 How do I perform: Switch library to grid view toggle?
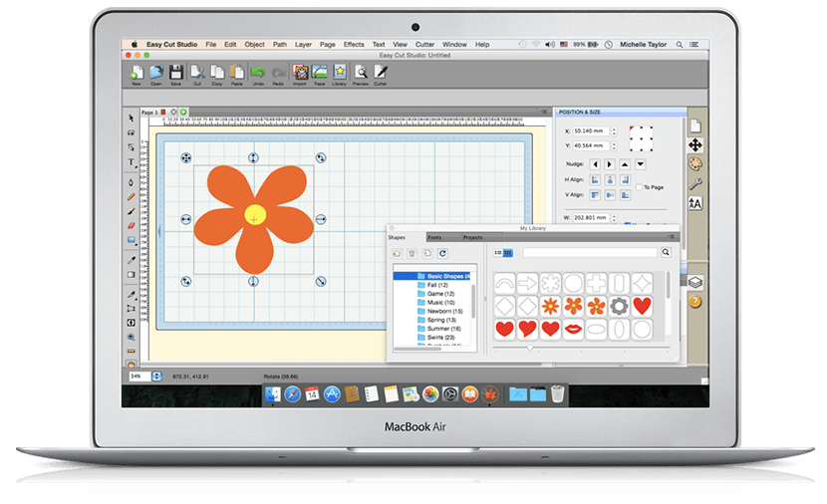click(508, 253)
